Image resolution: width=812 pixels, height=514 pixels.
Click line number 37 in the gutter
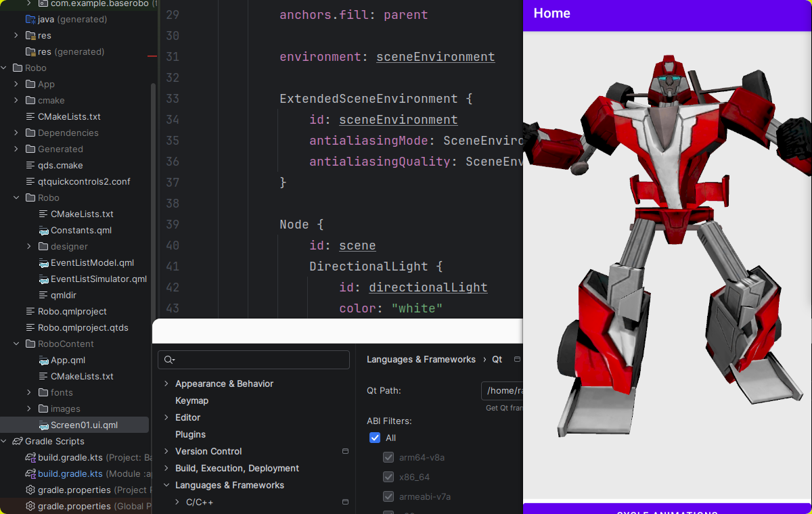(x=172, y=183)
